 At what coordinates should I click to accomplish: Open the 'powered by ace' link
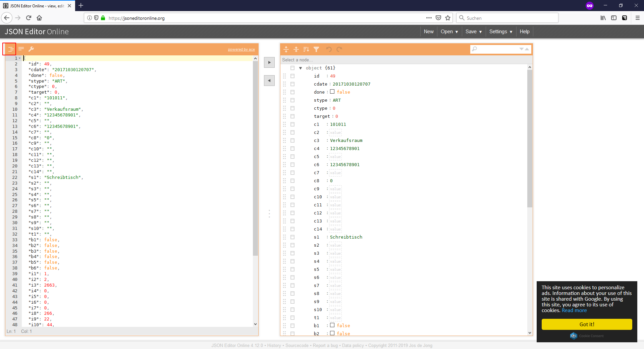[241, 50]
